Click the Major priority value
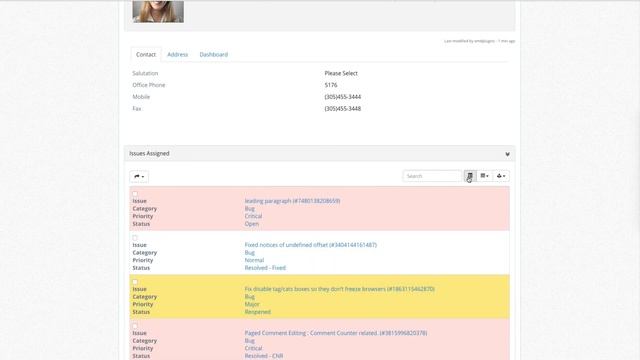This screenshot has width=640, height=360. point(252,304)
